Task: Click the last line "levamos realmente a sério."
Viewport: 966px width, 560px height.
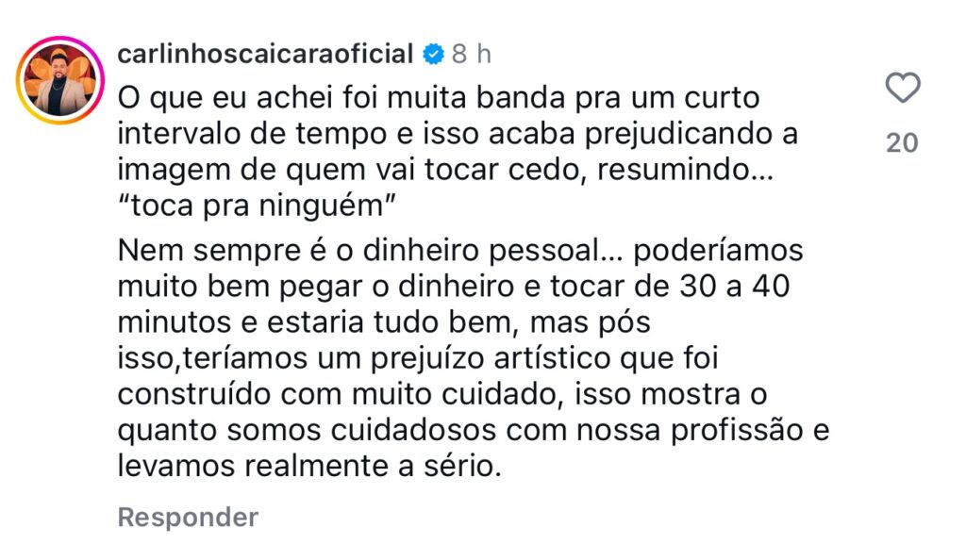Action: tap(309, 466)
